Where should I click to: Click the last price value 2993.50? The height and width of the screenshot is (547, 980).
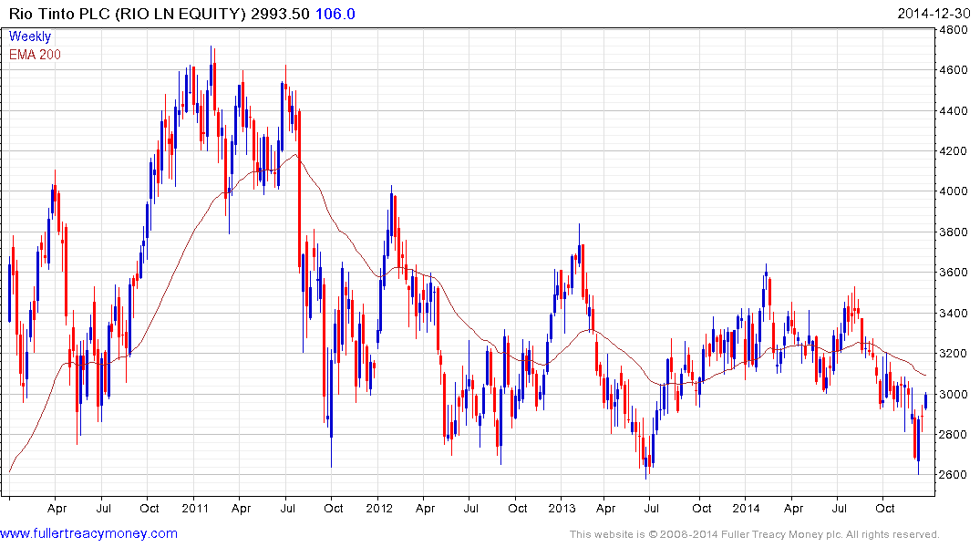280,14
